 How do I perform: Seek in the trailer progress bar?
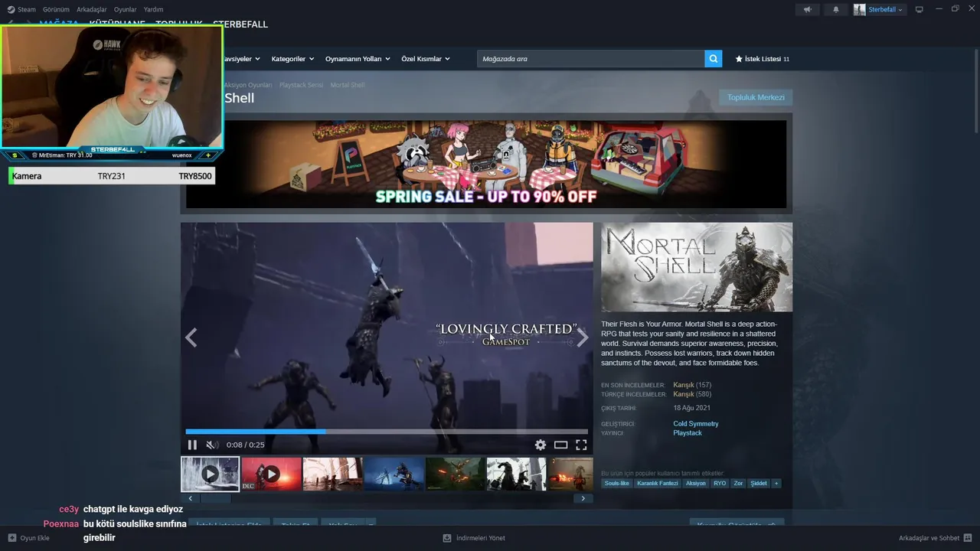coord(387,432)
